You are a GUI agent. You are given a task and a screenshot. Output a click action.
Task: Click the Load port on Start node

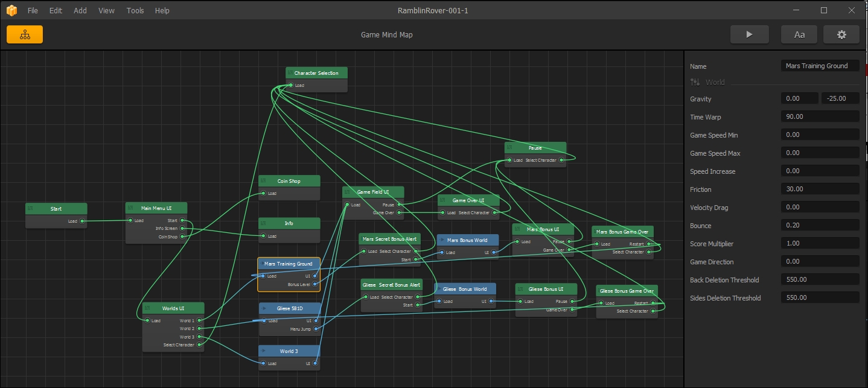pos(83,221)
